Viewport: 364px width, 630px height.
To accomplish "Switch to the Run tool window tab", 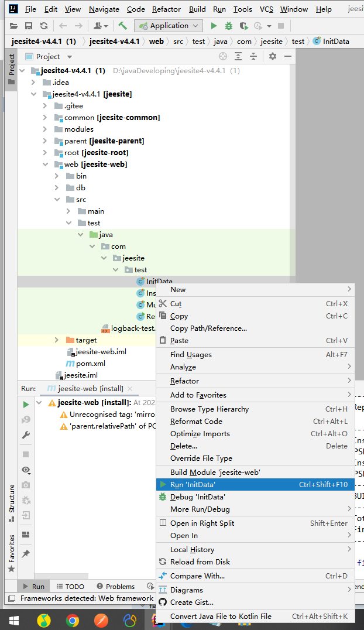I will pyautogui.click(x=34, y=587).
